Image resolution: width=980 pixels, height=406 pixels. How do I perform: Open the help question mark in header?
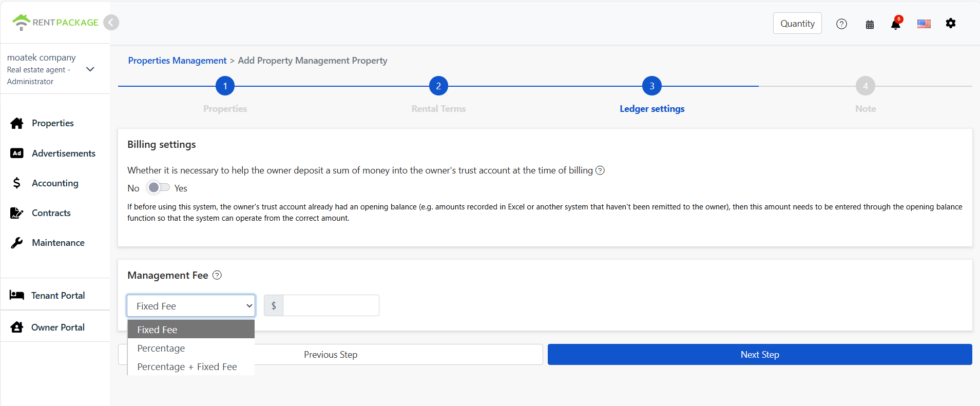841,24
